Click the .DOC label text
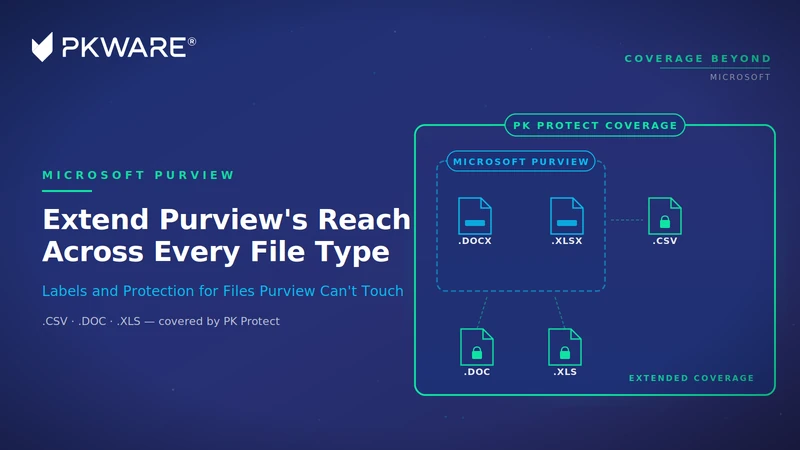This screenshot has width=800, height=450. click(x=477, y=372)
